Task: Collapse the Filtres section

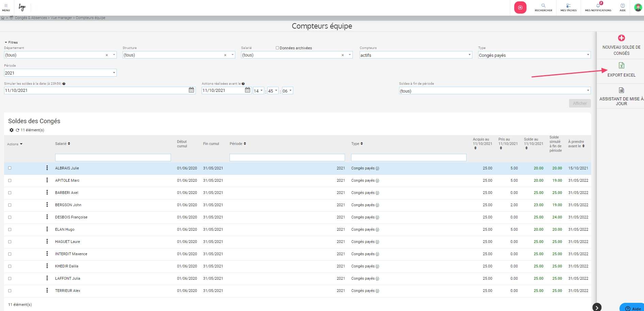Action: (11, 43)
